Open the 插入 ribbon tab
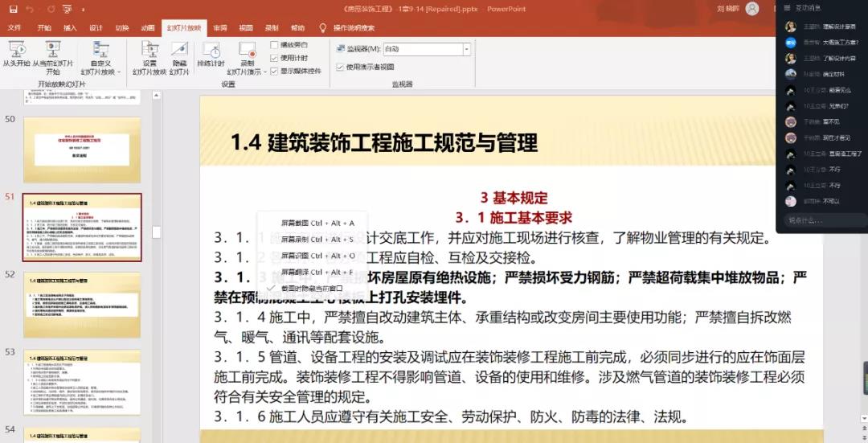Viewport: 868px width, 443px height. click(70, 27)
